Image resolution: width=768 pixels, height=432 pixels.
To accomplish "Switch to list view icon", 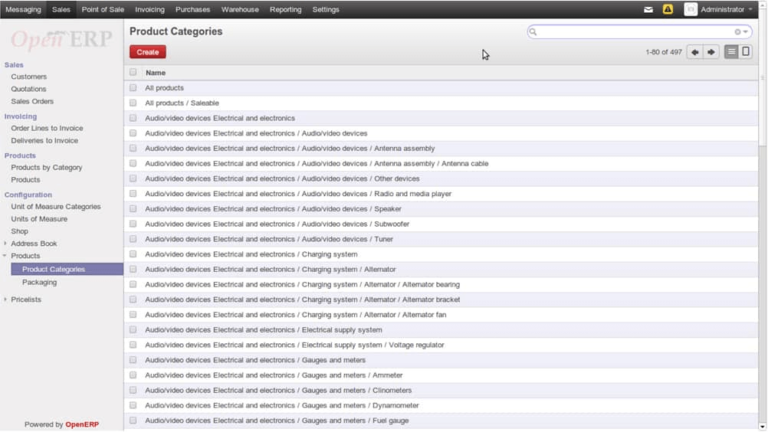I will click(x=731, y=52).
